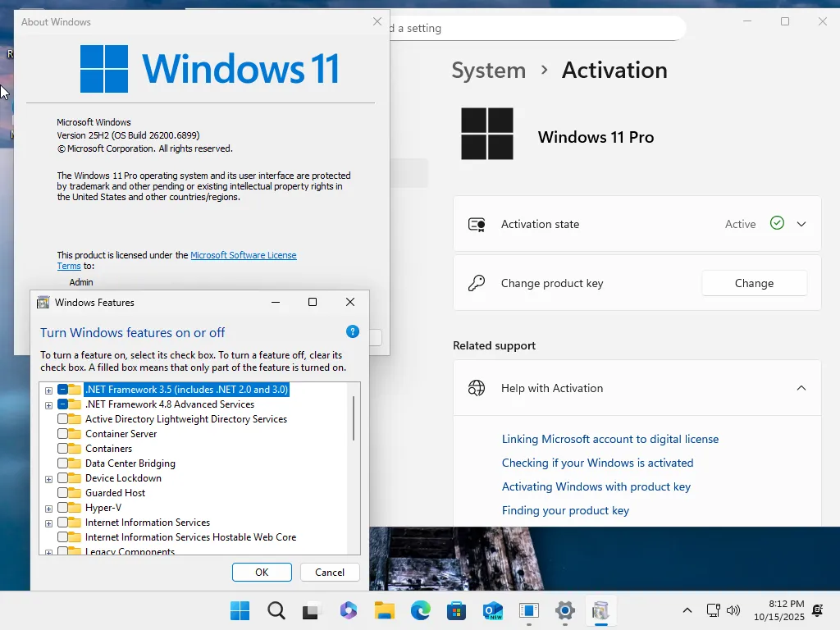Image resolution: width=840 pixels, height=630 pixels.
Task: Switch to the winver app on taskbar
Action: pyautogui.click(x=529, y=610)
